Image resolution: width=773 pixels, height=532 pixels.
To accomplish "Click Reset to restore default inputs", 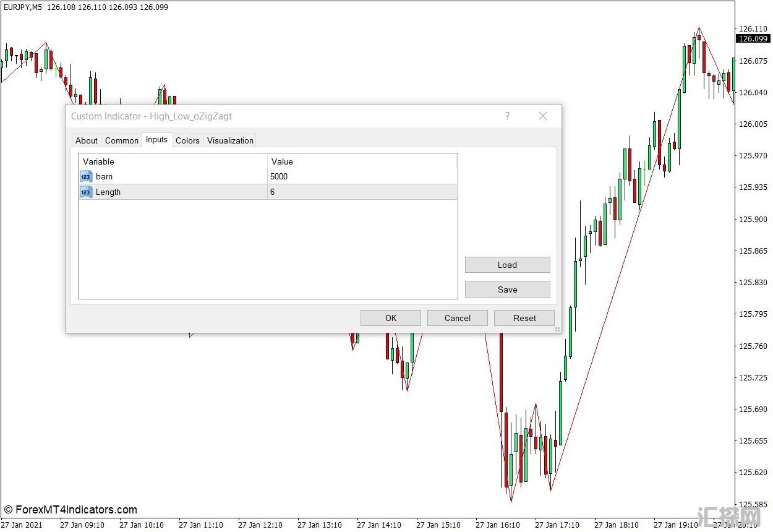I will (x=524, y=318).
